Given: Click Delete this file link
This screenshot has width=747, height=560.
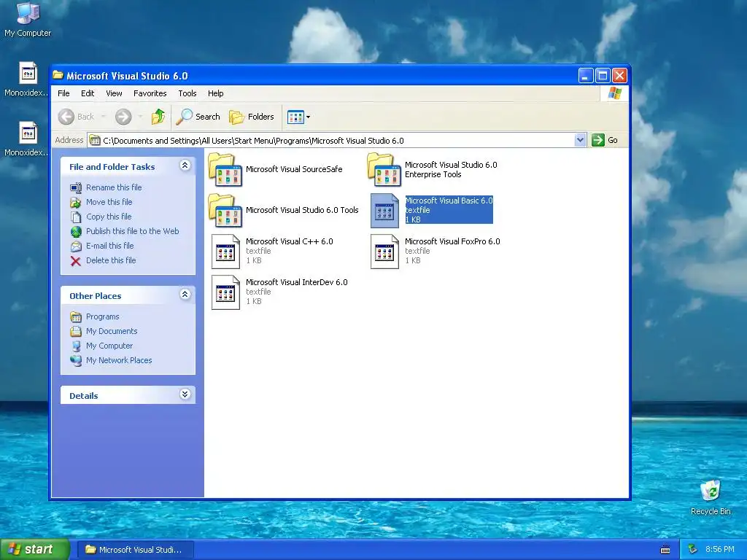Looking at the screenshot, I should click(x=111, y=260).
